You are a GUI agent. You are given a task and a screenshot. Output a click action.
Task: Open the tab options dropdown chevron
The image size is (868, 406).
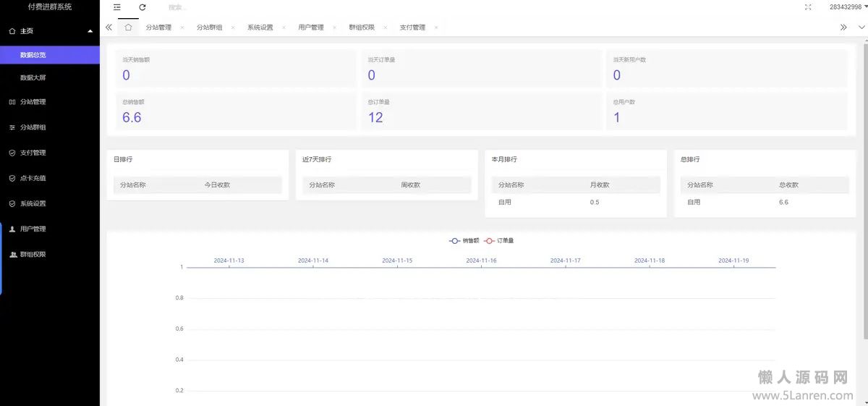(x=861, y=28)
